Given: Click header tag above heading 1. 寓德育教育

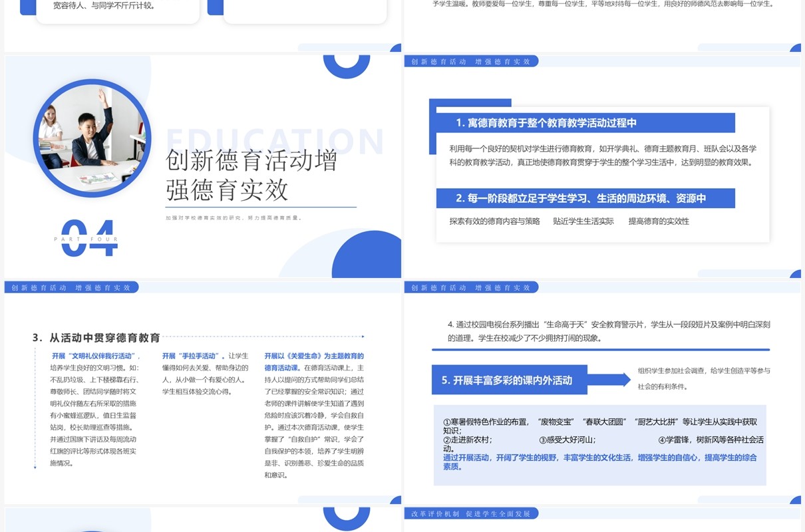Looking at the screenshot, I should tap(471, 61).
